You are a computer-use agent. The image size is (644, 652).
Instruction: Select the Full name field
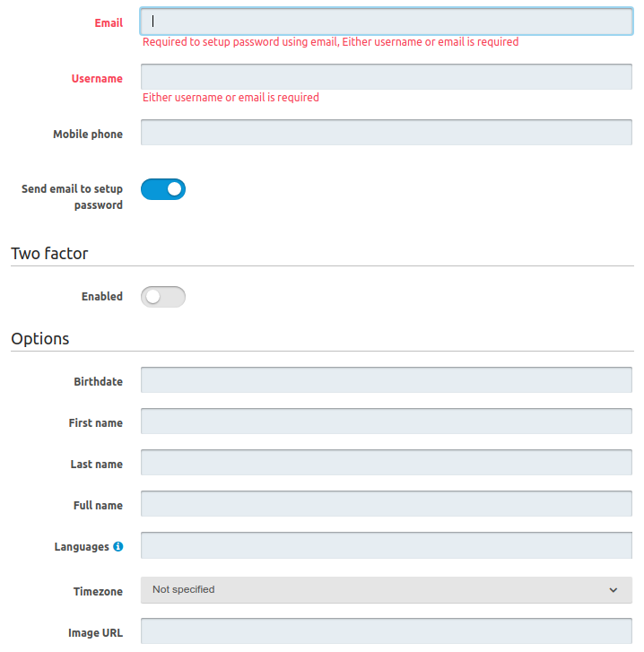point(386,504)
